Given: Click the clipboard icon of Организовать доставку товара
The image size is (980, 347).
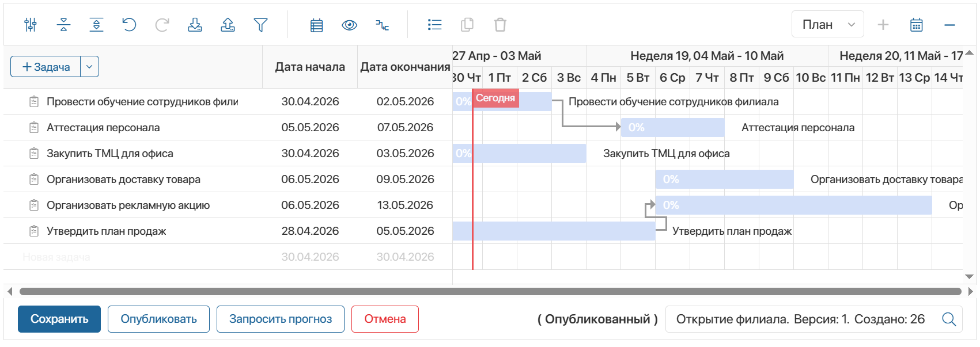Looking at the screenshot, I should tap(34, 179).
